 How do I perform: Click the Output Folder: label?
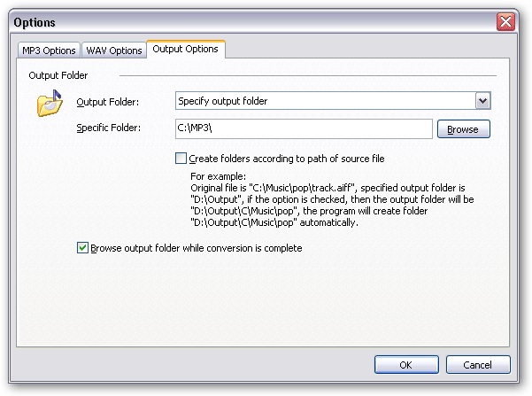coord(108,102)
